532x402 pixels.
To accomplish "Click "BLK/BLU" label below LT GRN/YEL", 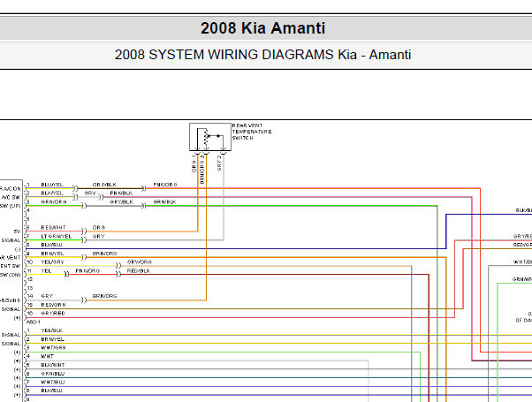I will coord(51,245).
